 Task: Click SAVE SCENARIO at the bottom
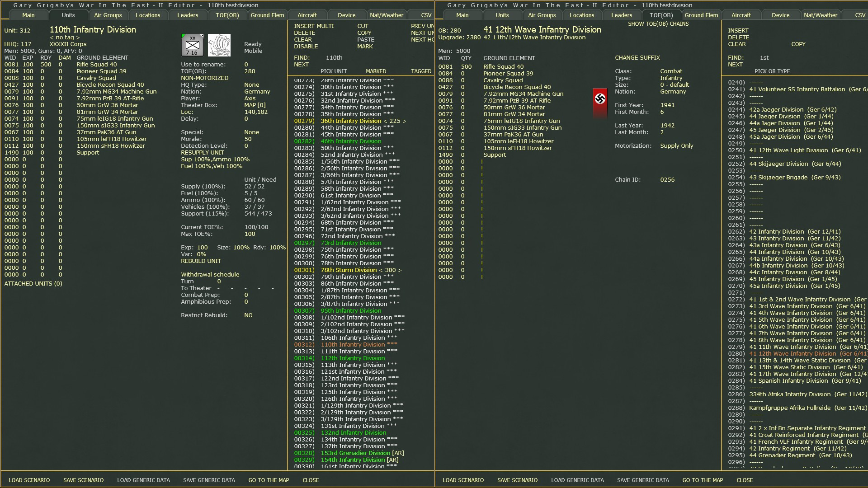point(83,480)
